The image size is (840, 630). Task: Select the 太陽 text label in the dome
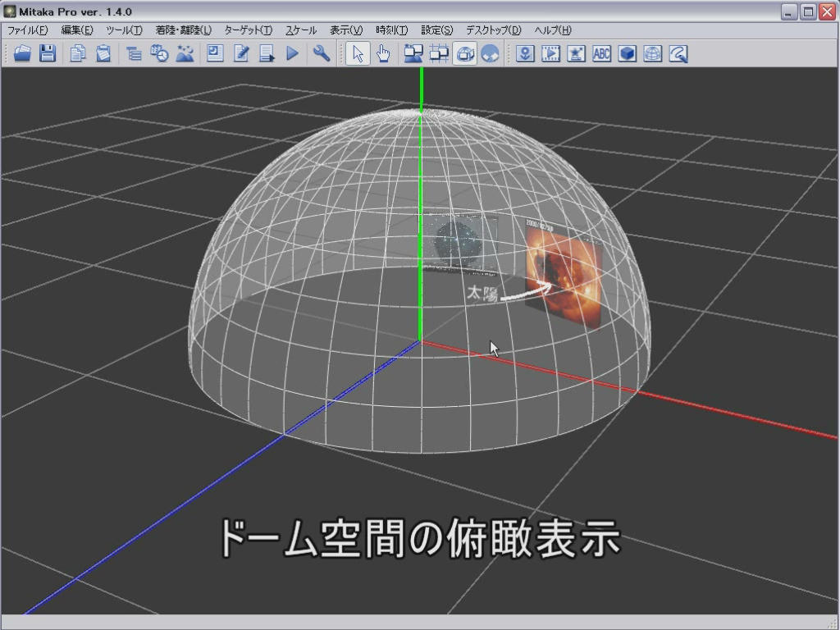pyautogui.click(x=482, y=293)
